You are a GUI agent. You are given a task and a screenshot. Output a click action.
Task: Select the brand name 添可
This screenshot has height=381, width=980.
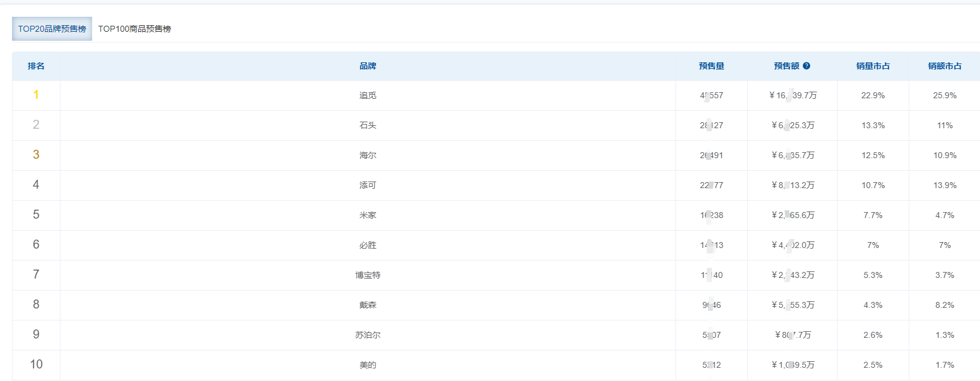click(x=368, y=185)
